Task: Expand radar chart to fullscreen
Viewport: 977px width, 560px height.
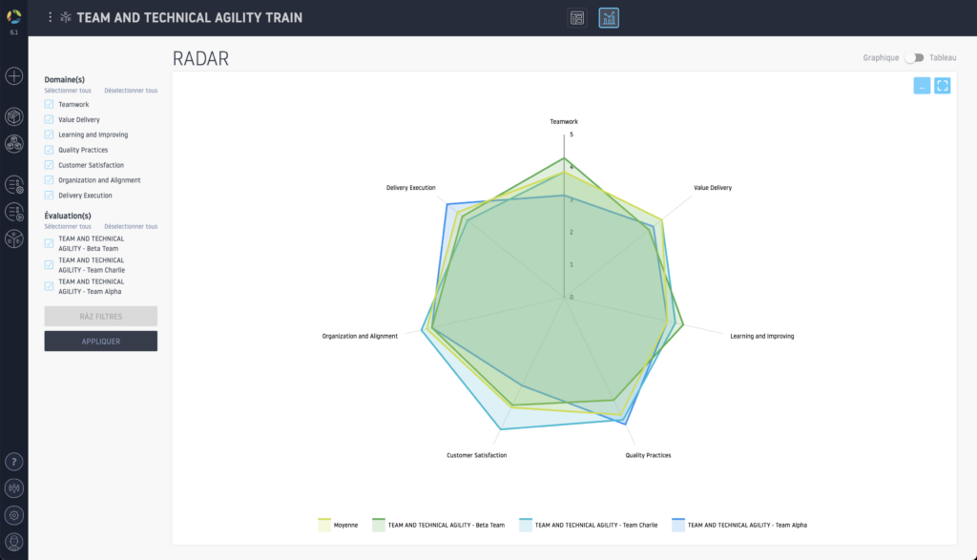Action: pos(942,86)
